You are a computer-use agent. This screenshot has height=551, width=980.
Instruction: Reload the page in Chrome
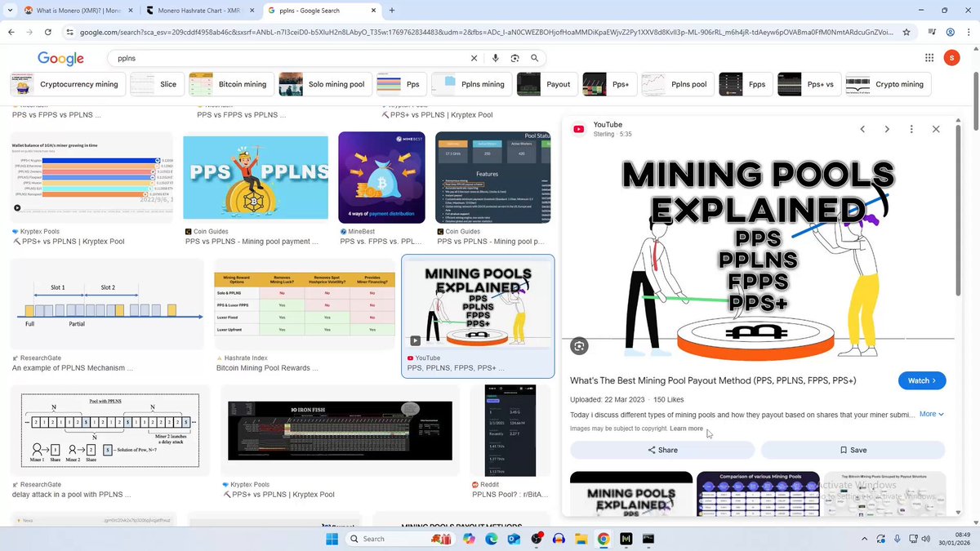(48, 32)
